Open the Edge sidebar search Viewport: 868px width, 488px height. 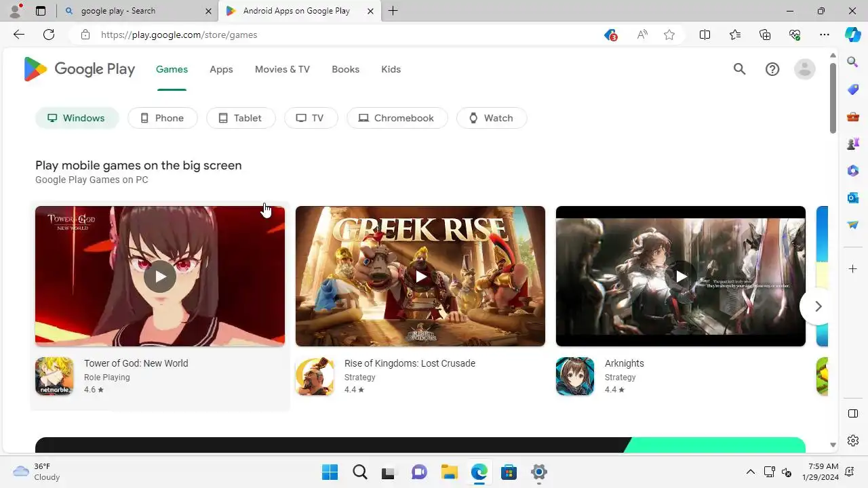(x=853, y=62)
